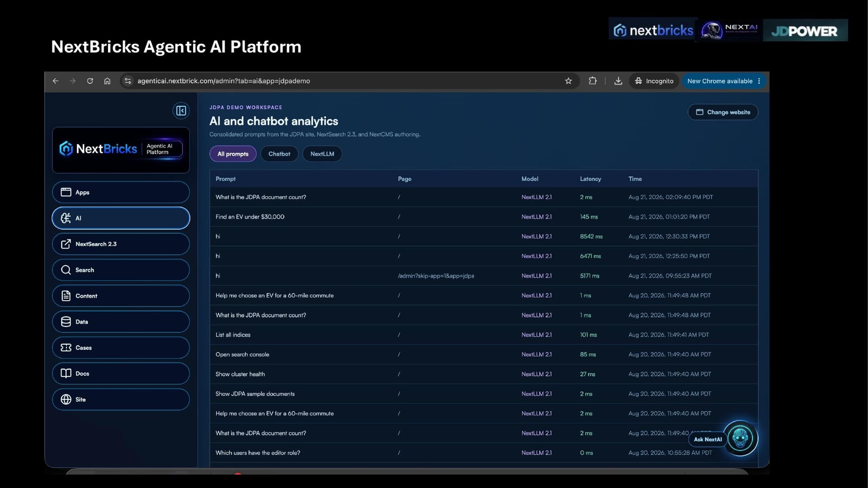This screenshot has height=488, width=868.
Task: Click the 'List all indices' prompt
Action: coord(233,335)
